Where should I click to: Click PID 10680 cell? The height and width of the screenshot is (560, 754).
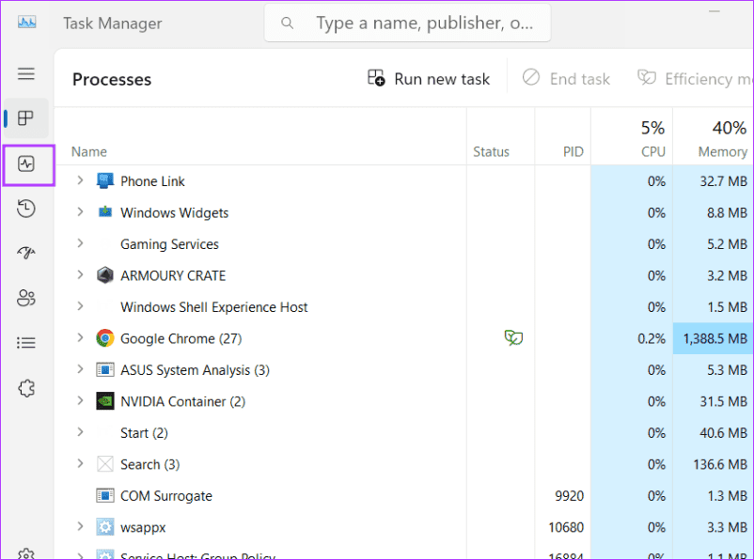pyautogui.click(x=566, y=527)
